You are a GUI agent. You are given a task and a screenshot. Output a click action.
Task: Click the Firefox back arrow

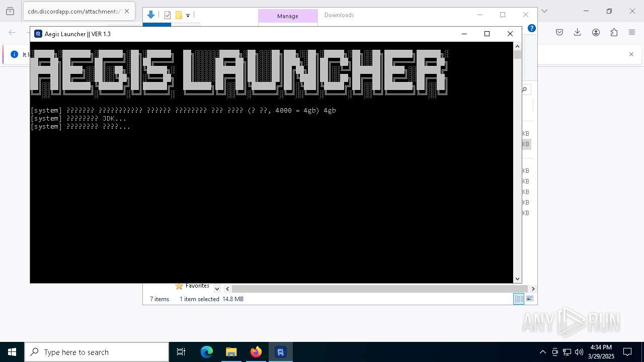pos(12,32)
